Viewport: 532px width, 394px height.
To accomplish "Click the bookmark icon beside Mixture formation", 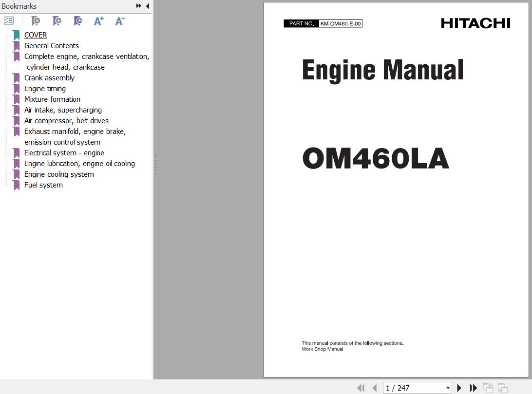I will [x=16, y=99].
